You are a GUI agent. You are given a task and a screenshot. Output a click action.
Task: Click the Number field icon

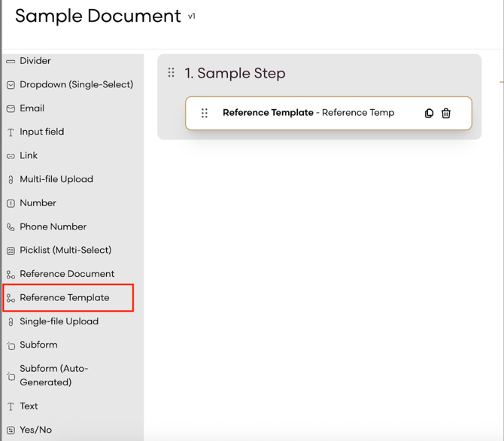coord(11,203)
